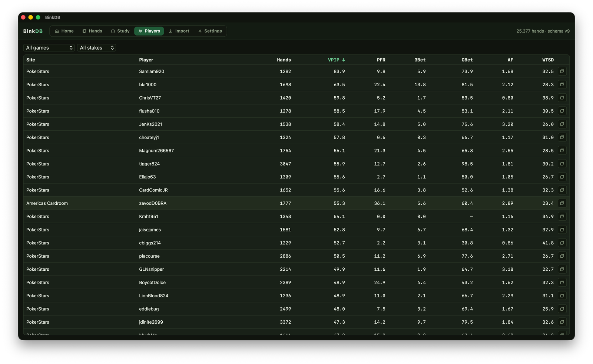Sort table by AF column
The height and width of the screenshot is (364, 593).
coord(510,60)
